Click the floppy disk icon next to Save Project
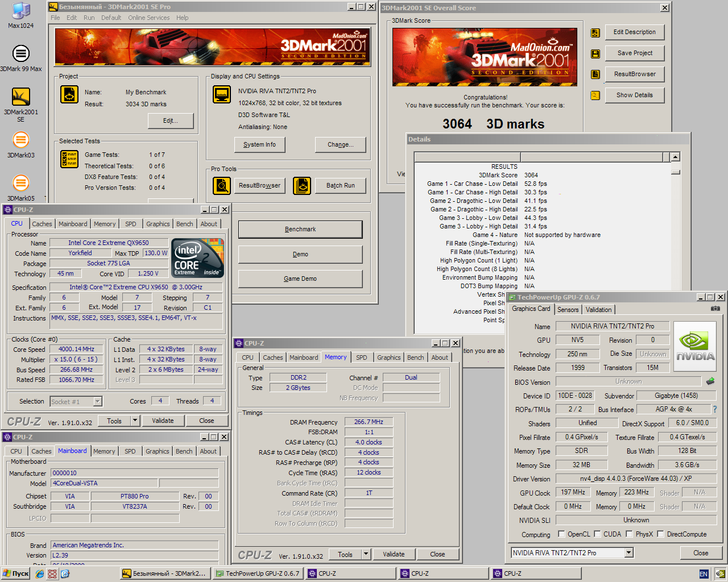 pos(595,54)
